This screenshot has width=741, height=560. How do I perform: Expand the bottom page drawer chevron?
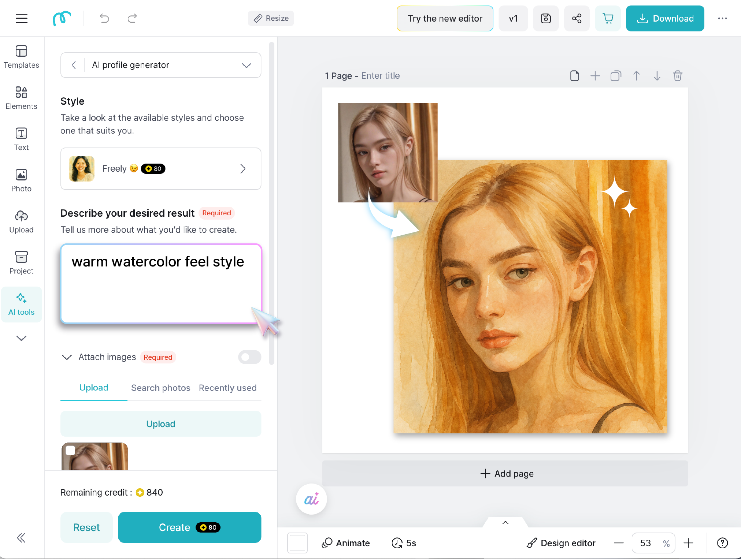pyautogui.click(x=505, y=523)
